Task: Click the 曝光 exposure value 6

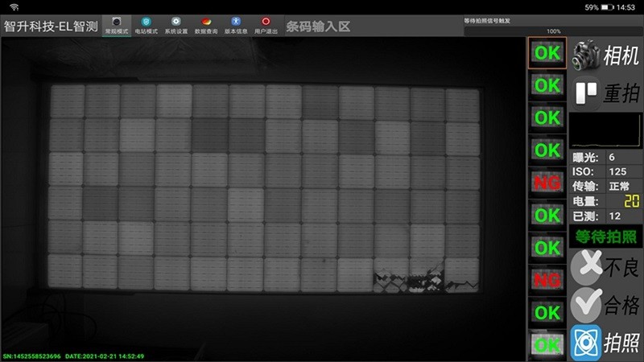Action: [613, 157]
